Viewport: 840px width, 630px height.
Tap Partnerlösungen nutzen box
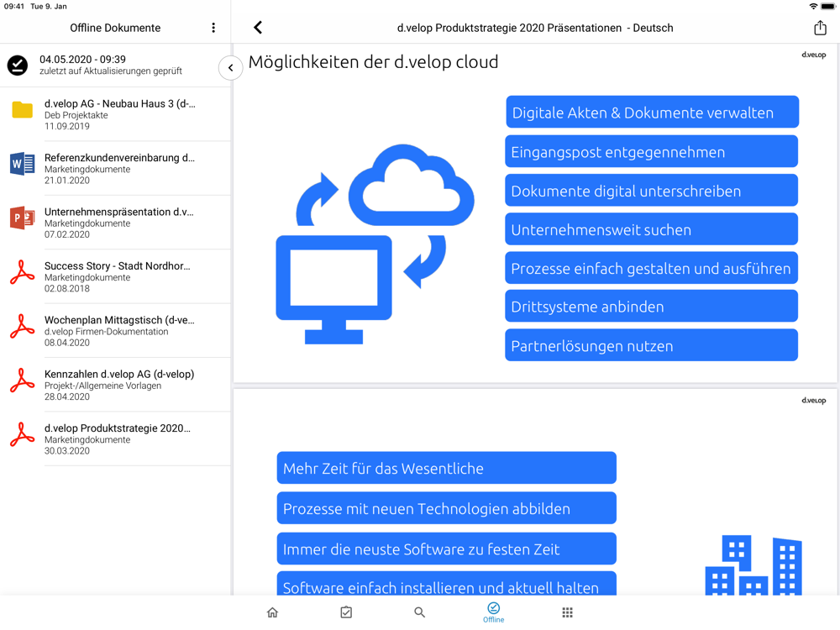[652, 345]
